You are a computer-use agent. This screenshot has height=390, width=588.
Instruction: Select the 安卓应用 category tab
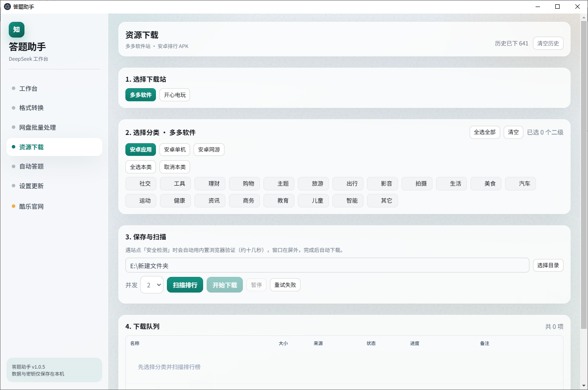[141, 149]
